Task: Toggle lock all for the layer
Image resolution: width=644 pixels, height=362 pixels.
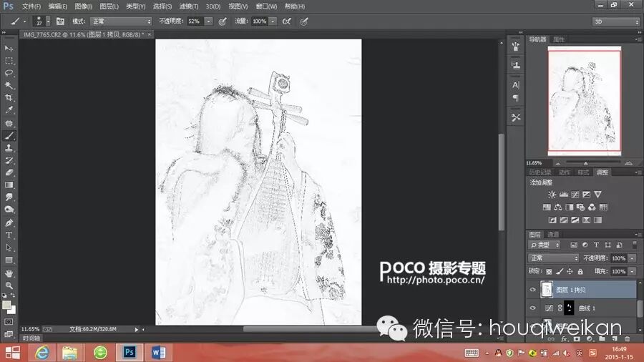Action: (x=580, y=271)
